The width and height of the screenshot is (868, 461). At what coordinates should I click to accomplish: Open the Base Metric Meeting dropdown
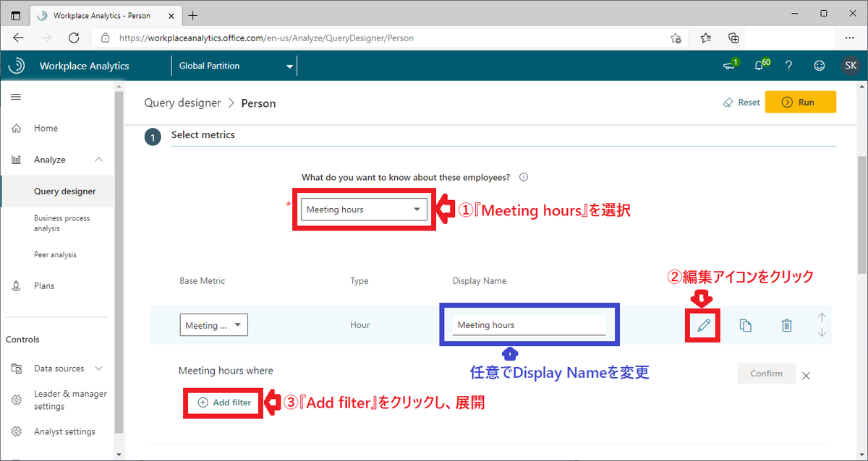tap(214, 325)
